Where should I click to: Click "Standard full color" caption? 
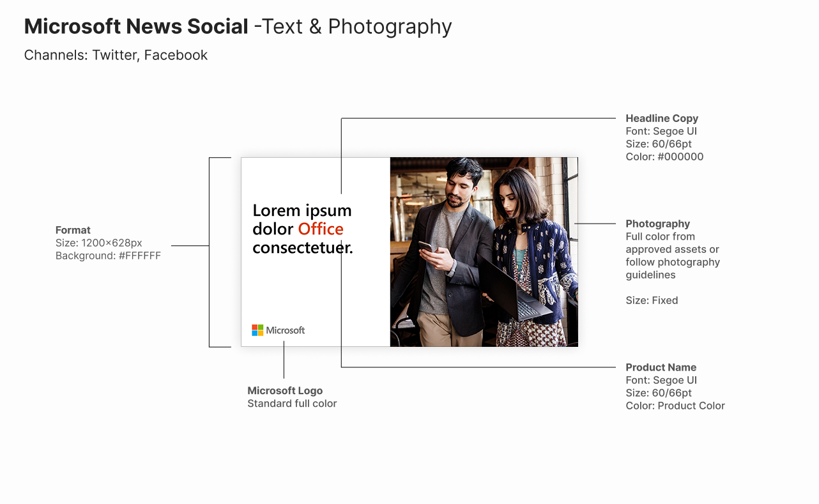click(x=292, y=404)
